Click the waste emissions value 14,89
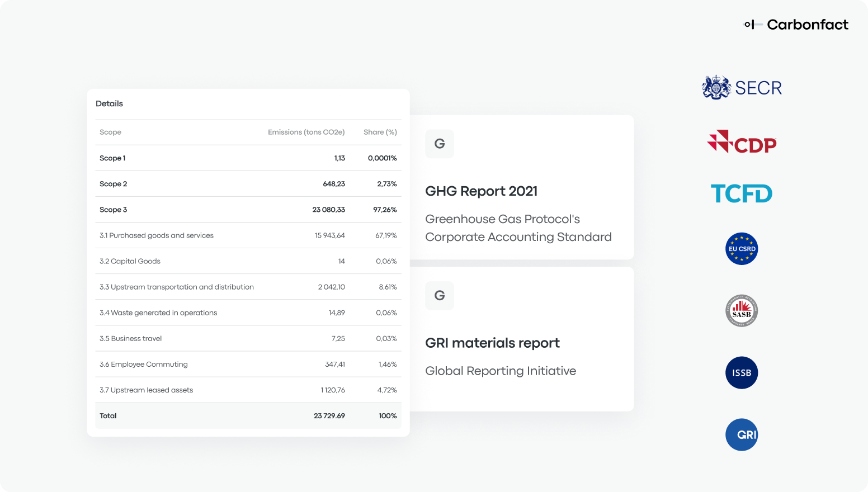 tap(337, 313)
